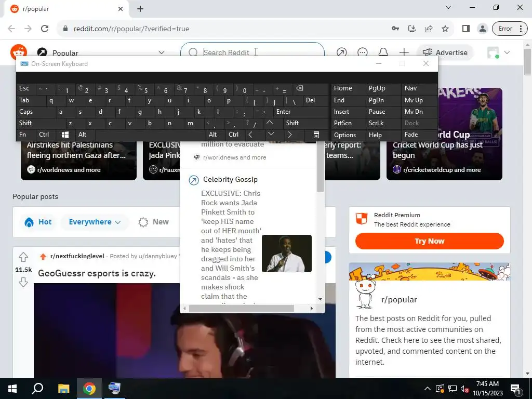
Task: Upvote the GeoGuessr esports post
Action: click(x=23, y=257)
